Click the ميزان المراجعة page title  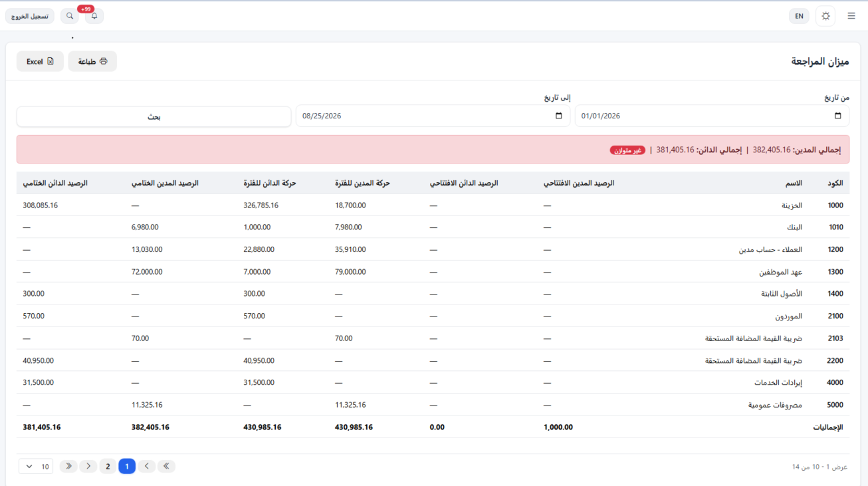point(820,61)
